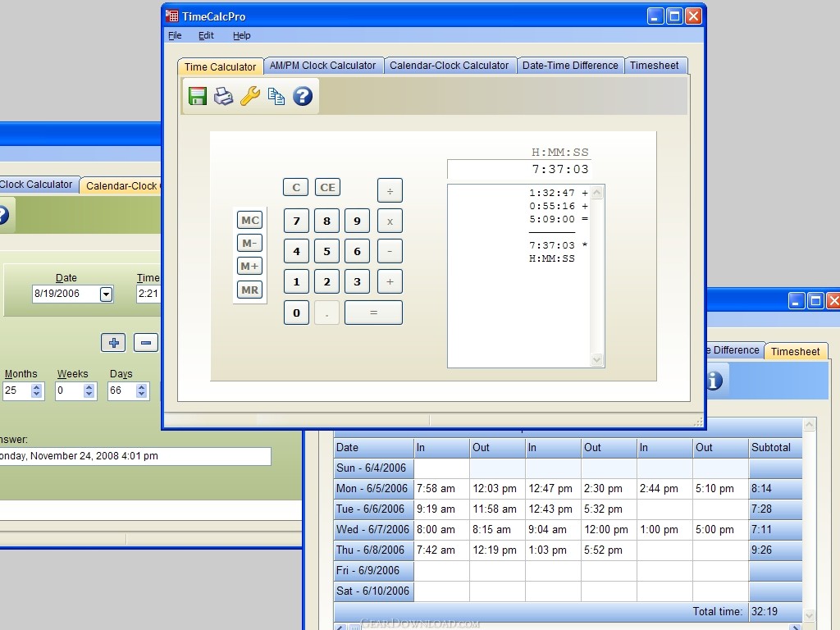Click the TimeCalcPro title bar app icon
This screenshot has height=630, width=840.
click(172, 16)
